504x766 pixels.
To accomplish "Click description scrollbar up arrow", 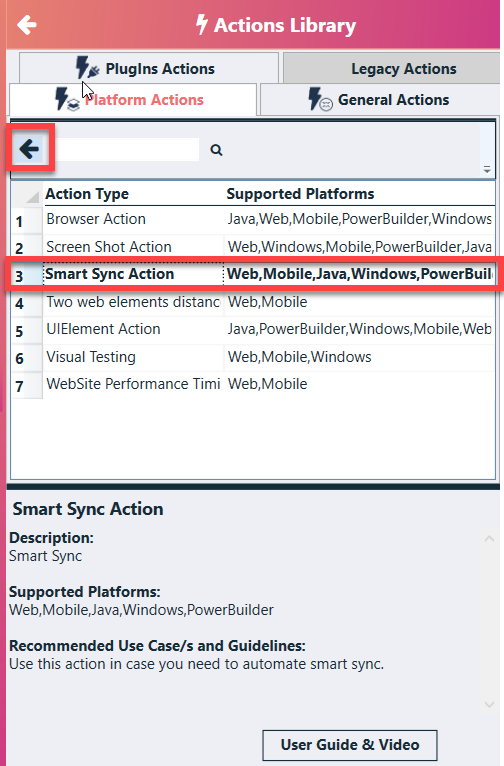I will click(x=489, y=539).
